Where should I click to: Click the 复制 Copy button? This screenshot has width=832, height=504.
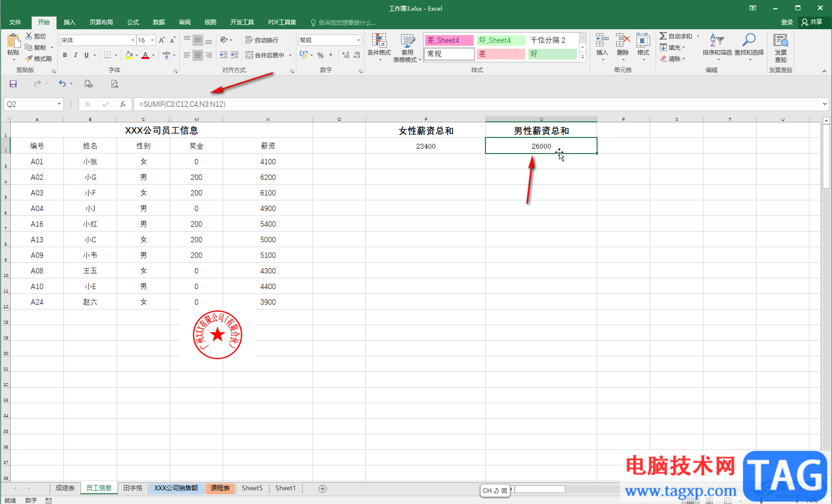[36, 47]
